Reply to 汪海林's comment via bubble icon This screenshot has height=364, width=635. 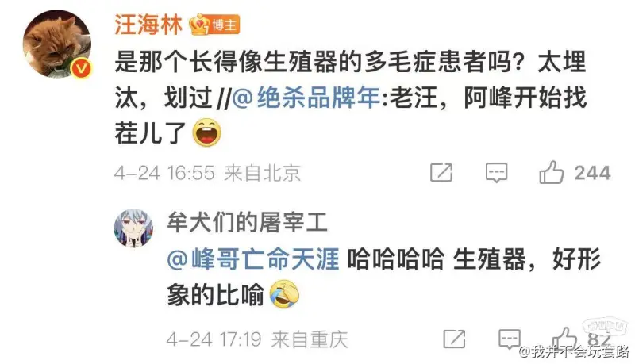(x=496, y=173)
